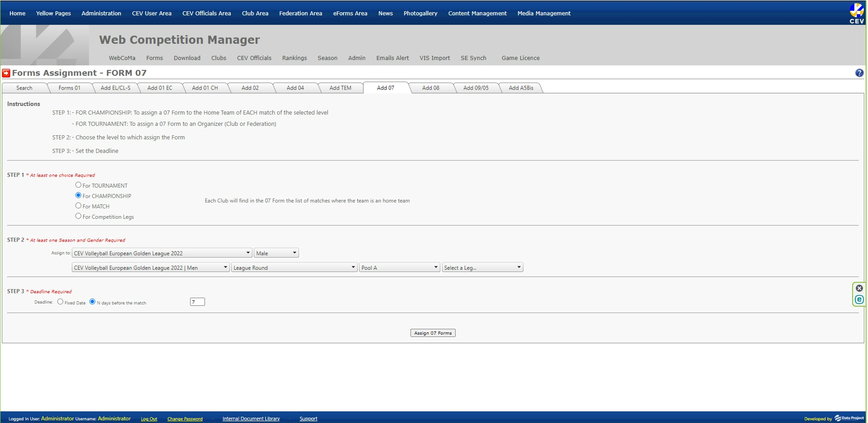Open the CEV Officials submenu item

254,58
